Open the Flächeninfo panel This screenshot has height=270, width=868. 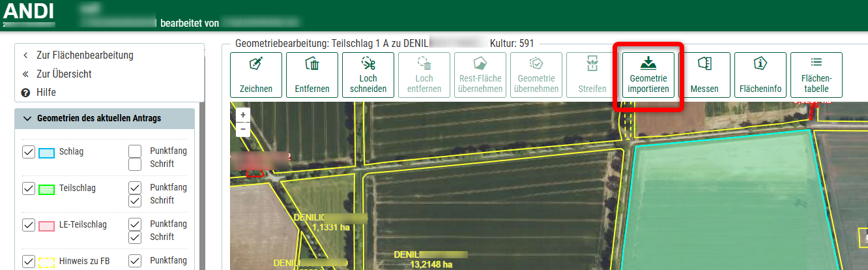pos(760,75)
